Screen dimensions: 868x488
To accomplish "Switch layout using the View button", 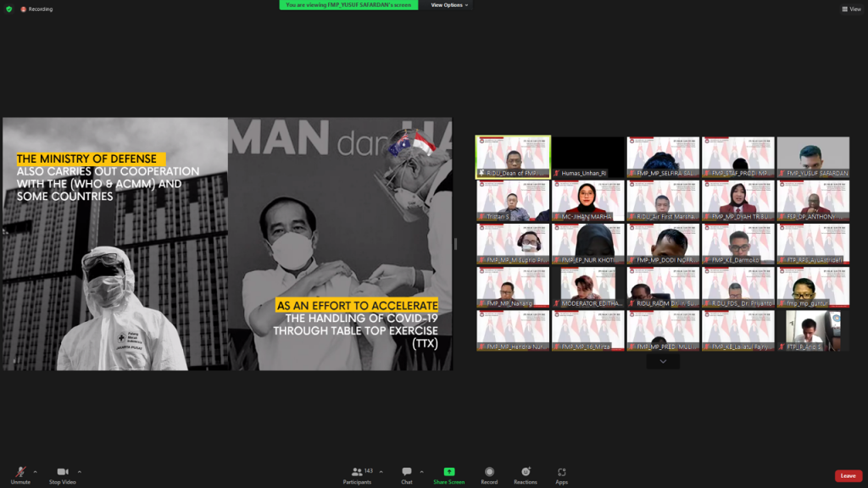I will click(x=850, y=9).
